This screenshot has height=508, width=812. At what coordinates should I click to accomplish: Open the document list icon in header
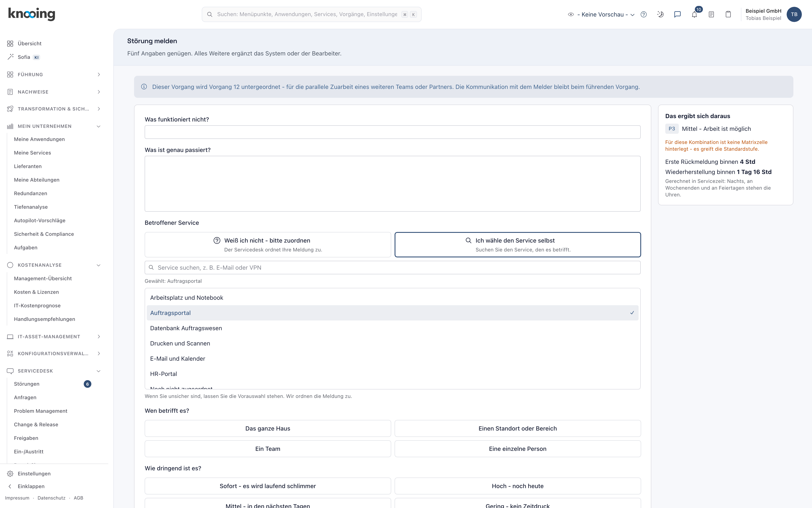(x=711, y=14)
